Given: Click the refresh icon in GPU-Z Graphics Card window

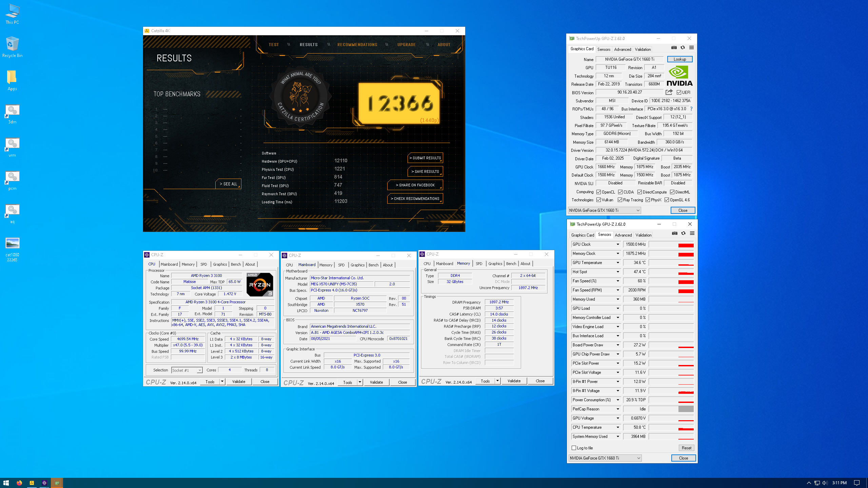Looking at the screenshot, I should pyautogui.click(x=683, y=48).
